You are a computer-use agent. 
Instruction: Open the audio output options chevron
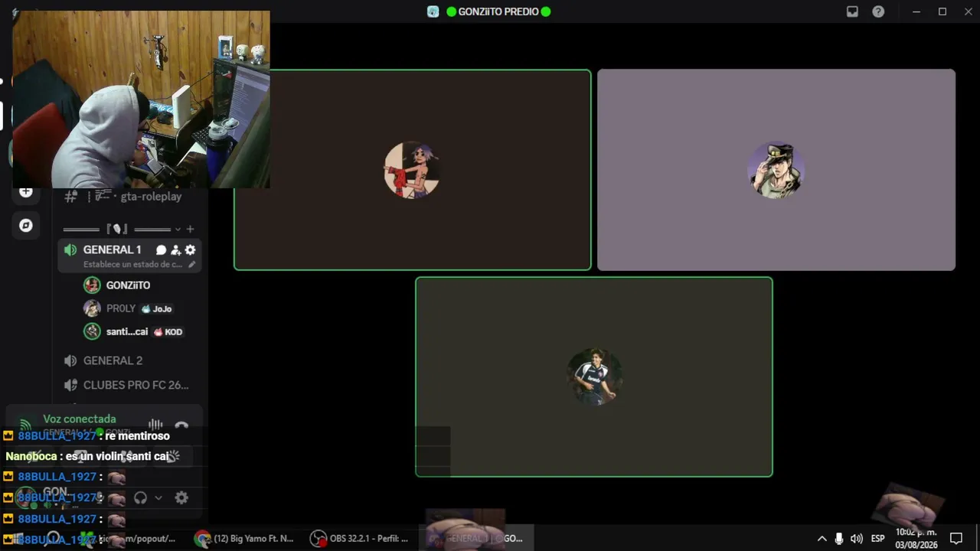158,497
